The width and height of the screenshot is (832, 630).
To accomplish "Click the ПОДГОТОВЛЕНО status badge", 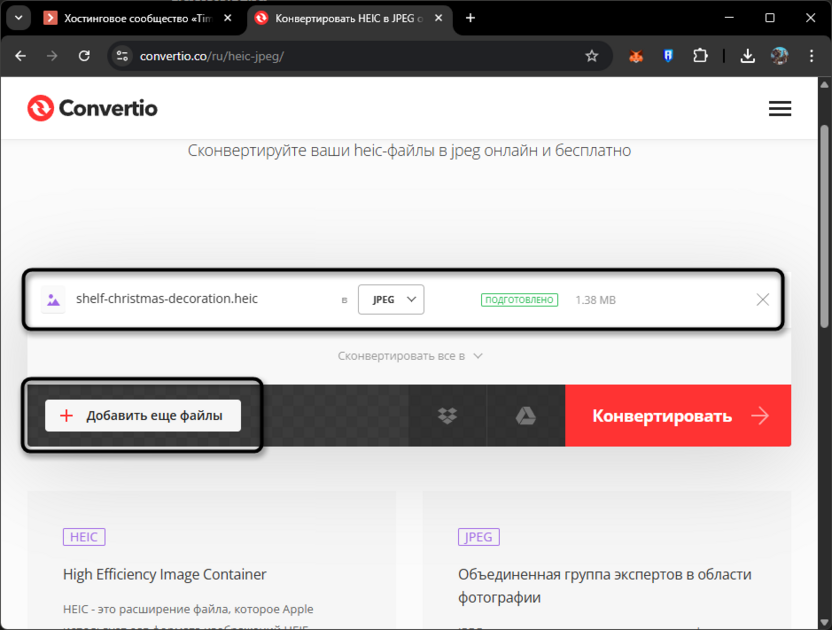I will tap(519, 299).
